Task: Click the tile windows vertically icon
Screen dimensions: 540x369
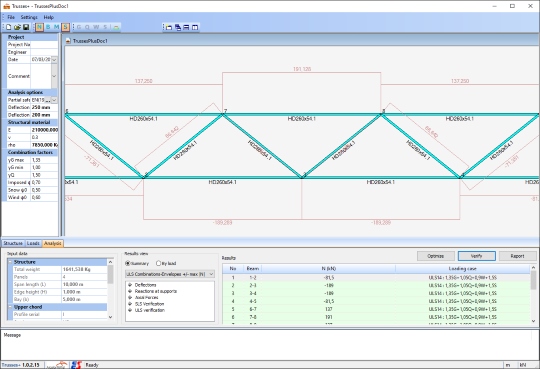Action: (195, 27)
